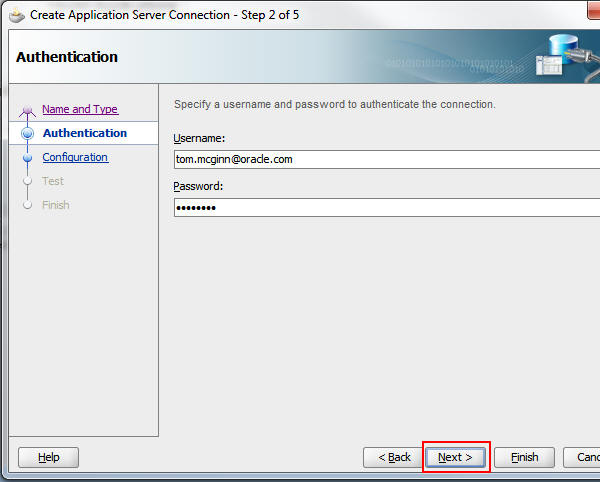Click the Configuration step bullet marker
The height and width of the screenshot is (482, 600).
tap(27, 157)
